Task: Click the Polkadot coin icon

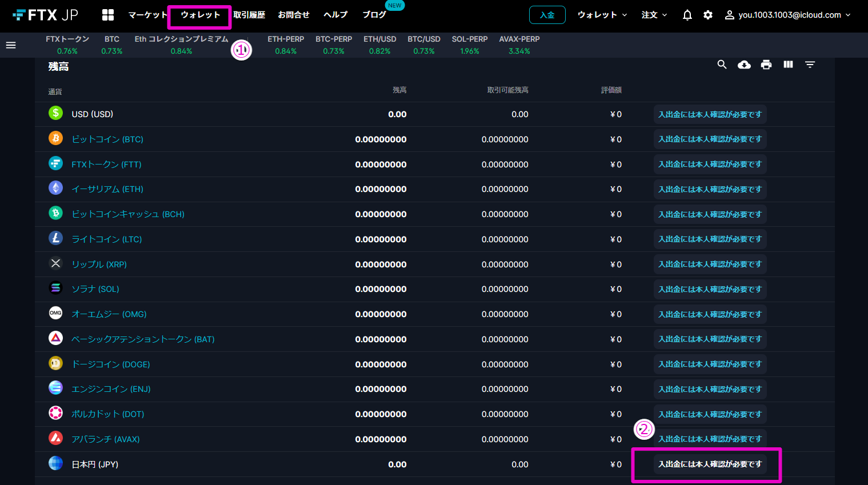Action: coord(55,413)
